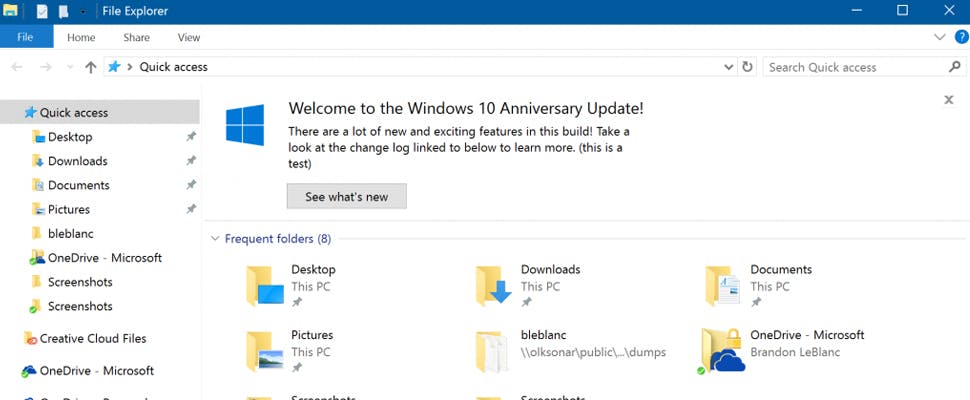Click the Downloads label in Frequent folders
The width and height of the screenshot is (970, 400).
pyautogui.click(x=551, y=270)
